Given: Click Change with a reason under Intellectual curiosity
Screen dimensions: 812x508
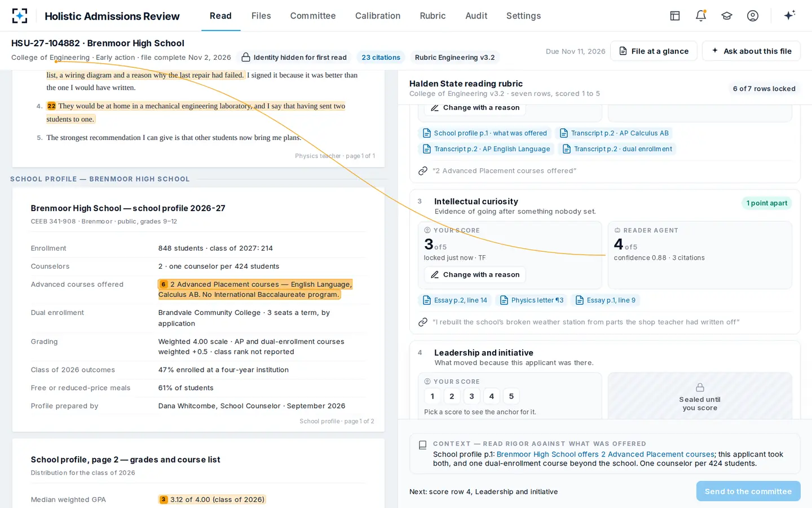Looking at the screenshot, I should (475, 275).
